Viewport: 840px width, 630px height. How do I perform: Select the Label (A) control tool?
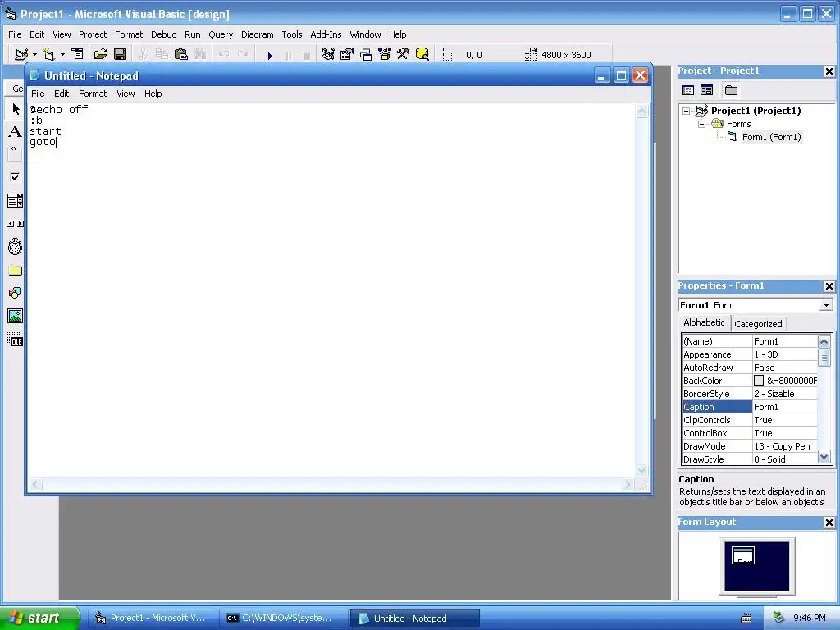click(15, 132)
